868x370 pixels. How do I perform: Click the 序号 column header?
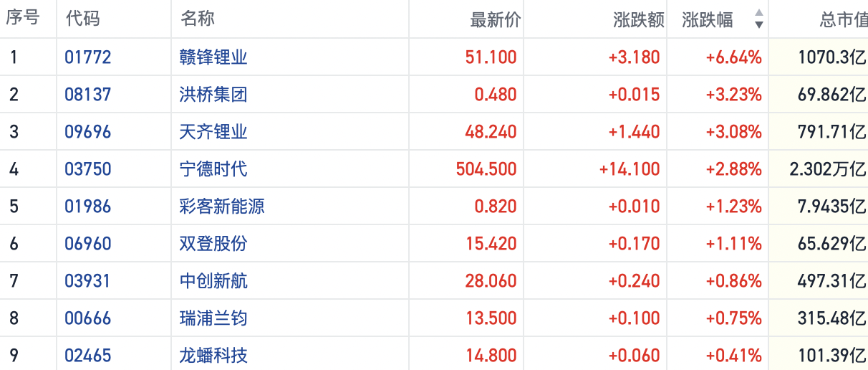pyautogui.click(x=22, y=19)
